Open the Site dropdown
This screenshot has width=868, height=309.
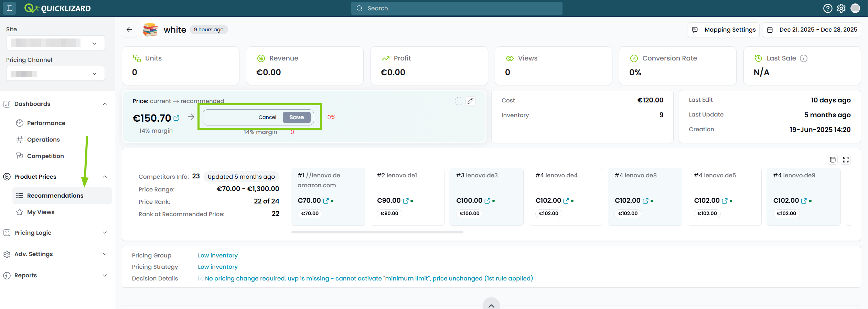(55, 43)
